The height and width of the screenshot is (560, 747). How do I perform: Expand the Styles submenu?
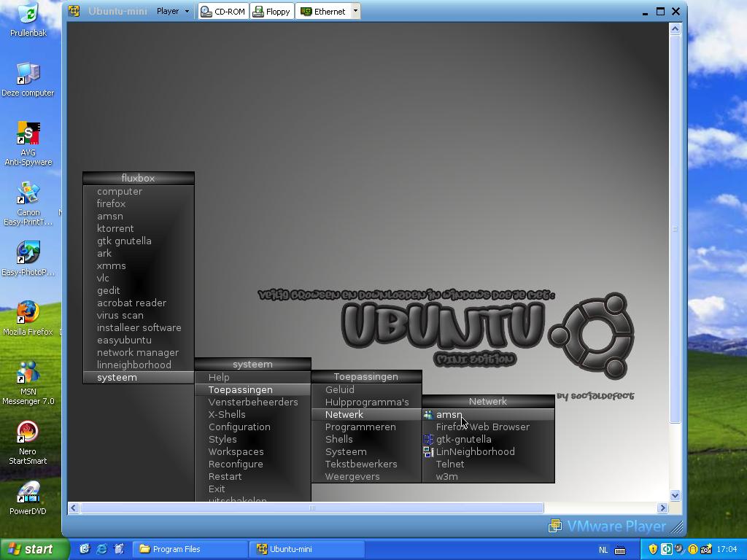(x=253, y=440)
